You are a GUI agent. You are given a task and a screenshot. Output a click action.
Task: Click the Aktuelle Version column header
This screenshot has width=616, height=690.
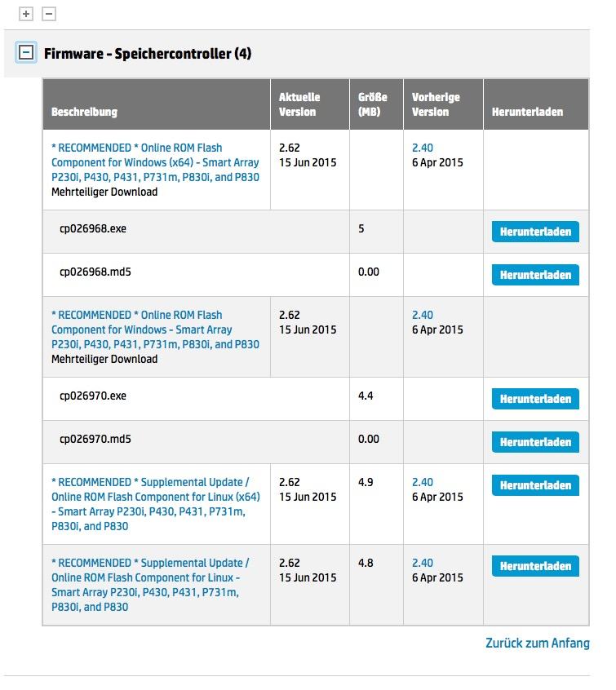coord(299,104)
